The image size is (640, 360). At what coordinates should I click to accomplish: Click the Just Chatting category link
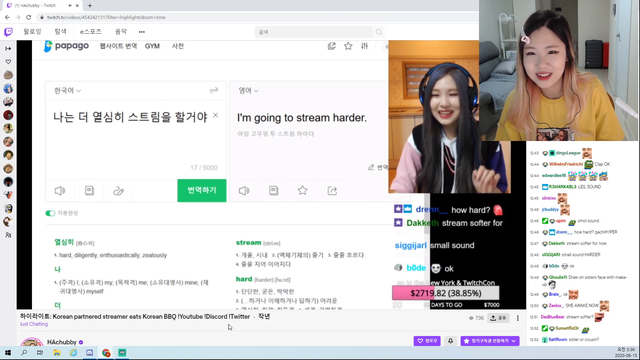pos(34,324)
